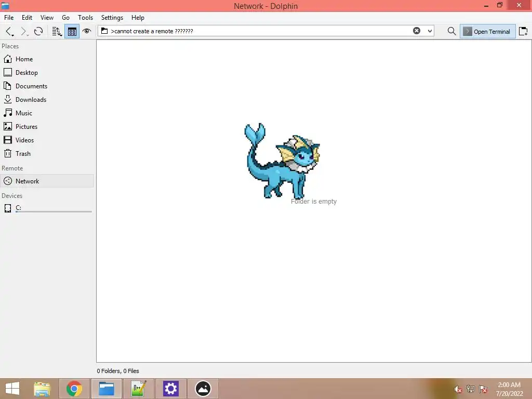Open search with the magnifier icon

tap(451, 31)
